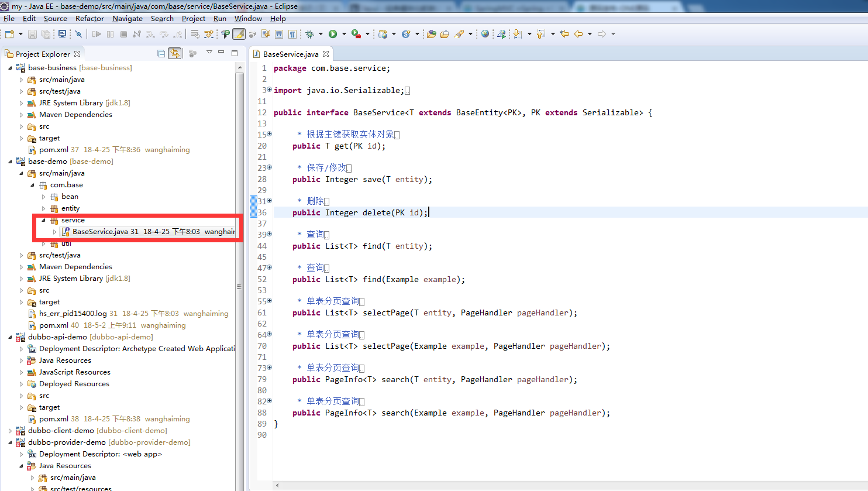Toggle Mark Occurrences highlighter icon

pos(239,34)
